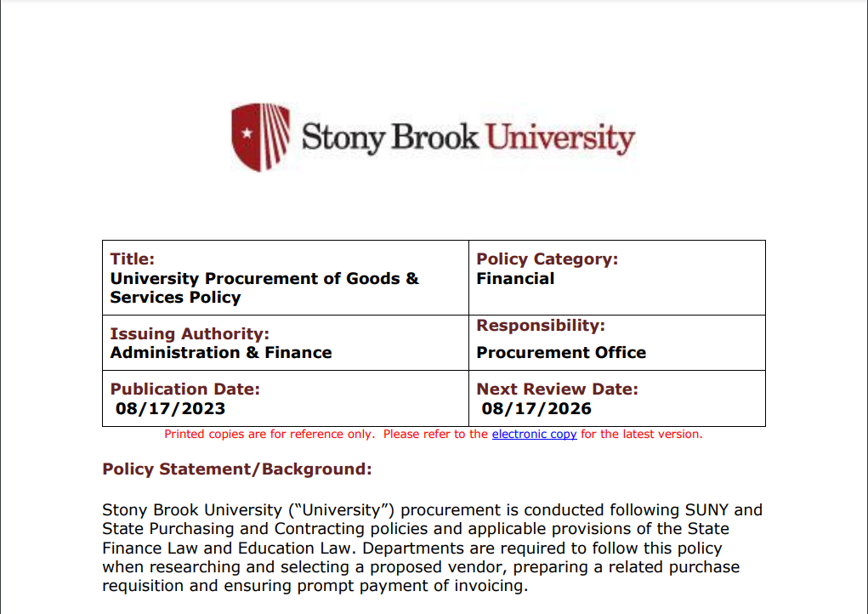Viewport: 868px width, 614px height.
Task: Click the last line mentioning prompt payment of invoicing
Action: (x=315, y=586)
